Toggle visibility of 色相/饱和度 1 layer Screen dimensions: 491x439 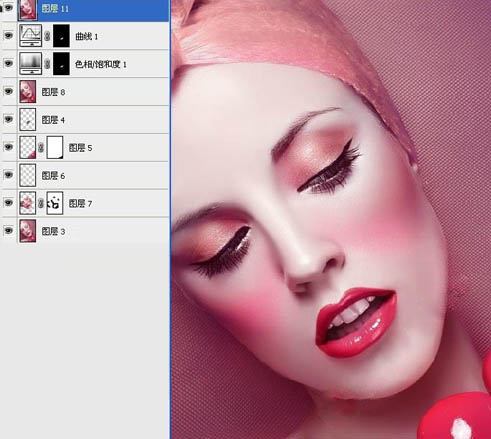click(8, 63)
